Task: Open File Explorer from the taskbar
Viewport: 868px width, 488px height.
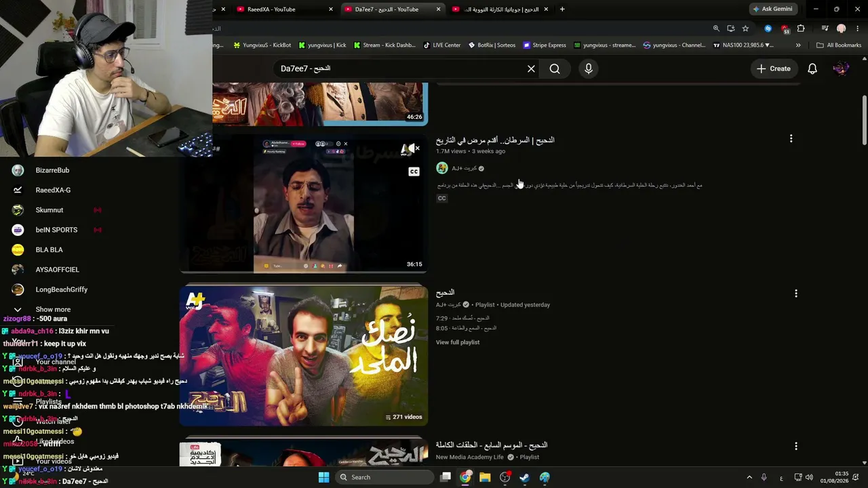Action: click(485, 477)
